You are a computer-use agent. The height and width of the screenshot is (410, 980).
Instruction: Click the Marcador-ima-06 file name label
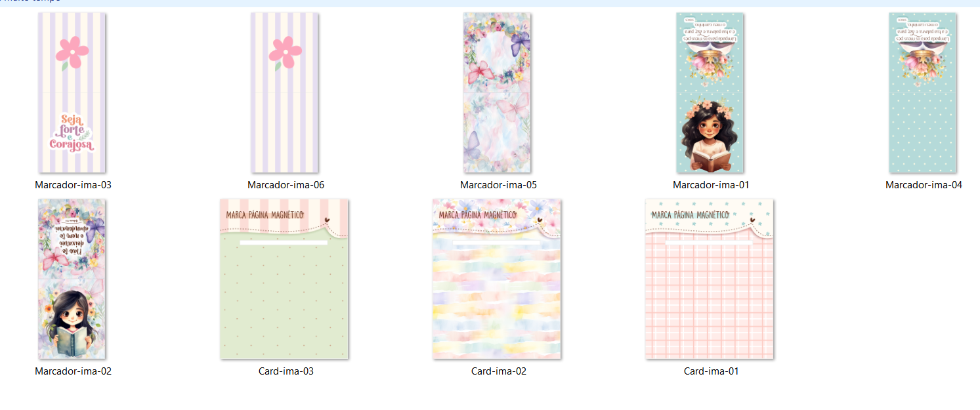[x=286, y=185]
